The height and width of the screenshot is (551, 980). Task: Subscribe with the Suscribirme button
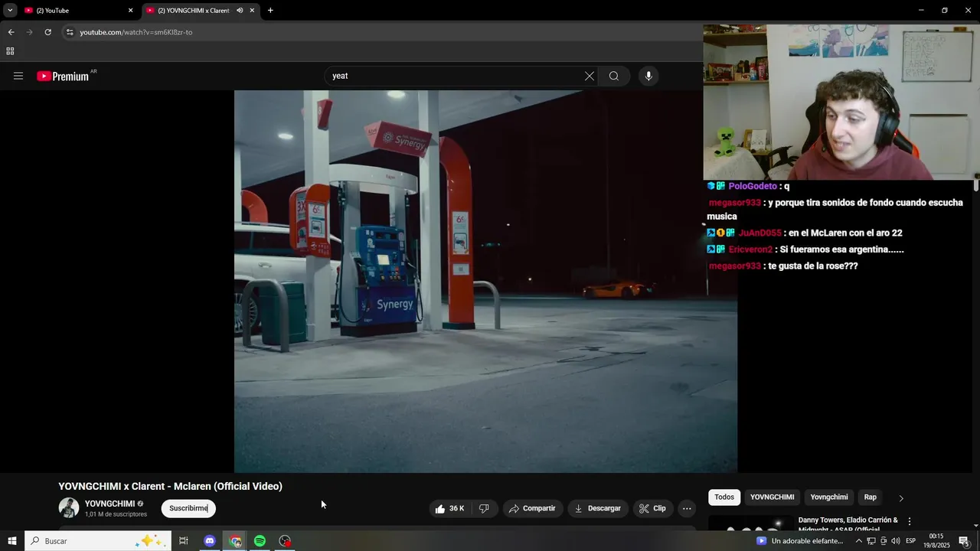point(188,508)
